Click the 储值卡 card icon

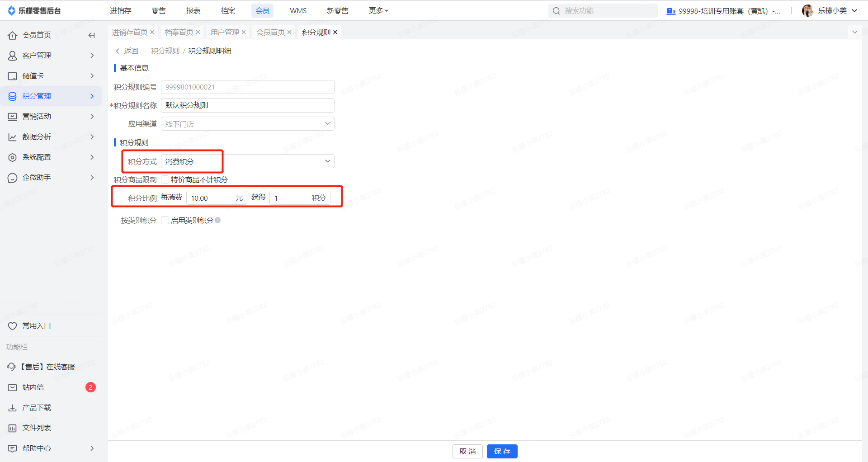pyautogui.click(x=13, y=76)
